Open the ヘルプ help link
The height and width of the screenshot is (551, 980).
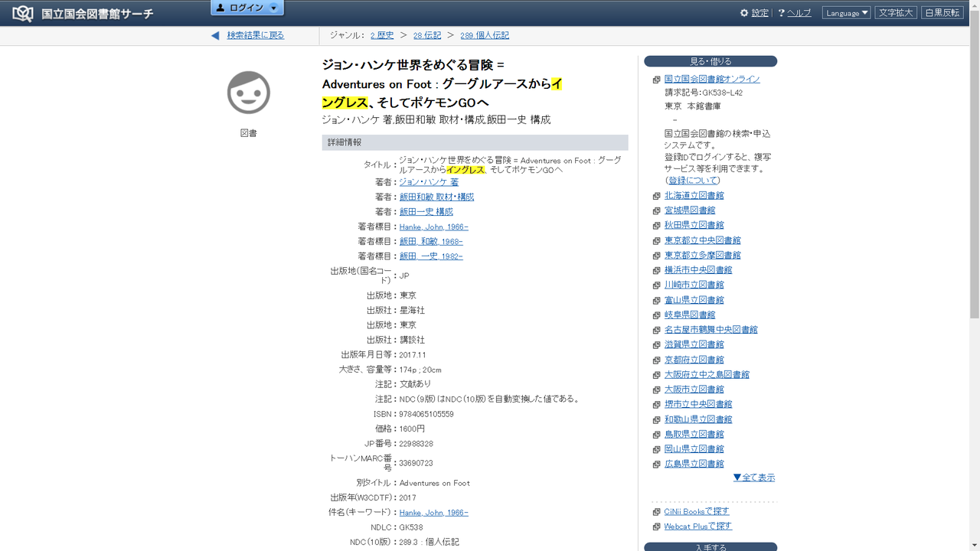pos(799,13)
